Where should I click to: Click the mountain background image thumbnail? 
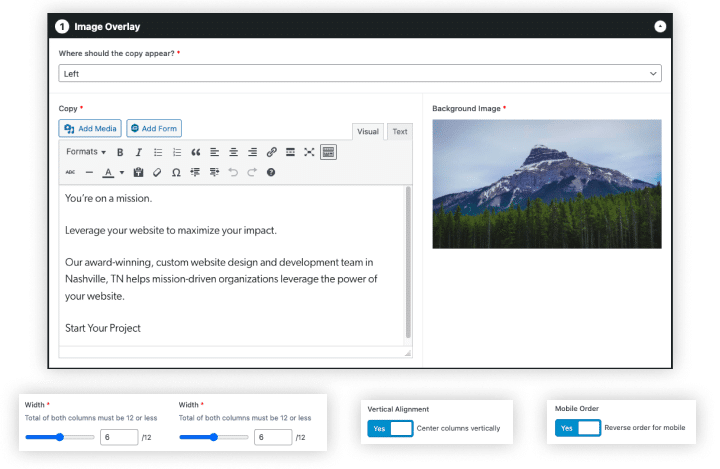tap(546, 184)
